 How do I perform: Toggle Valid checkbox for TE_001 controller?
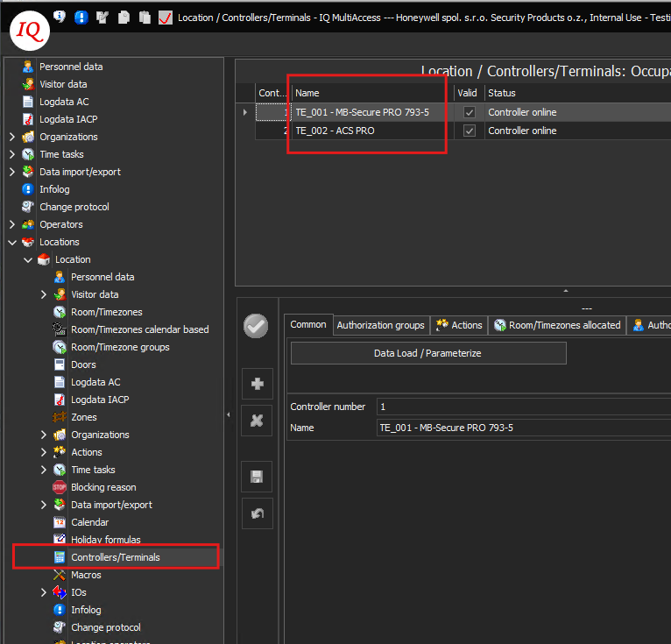[x=469, y=112]
